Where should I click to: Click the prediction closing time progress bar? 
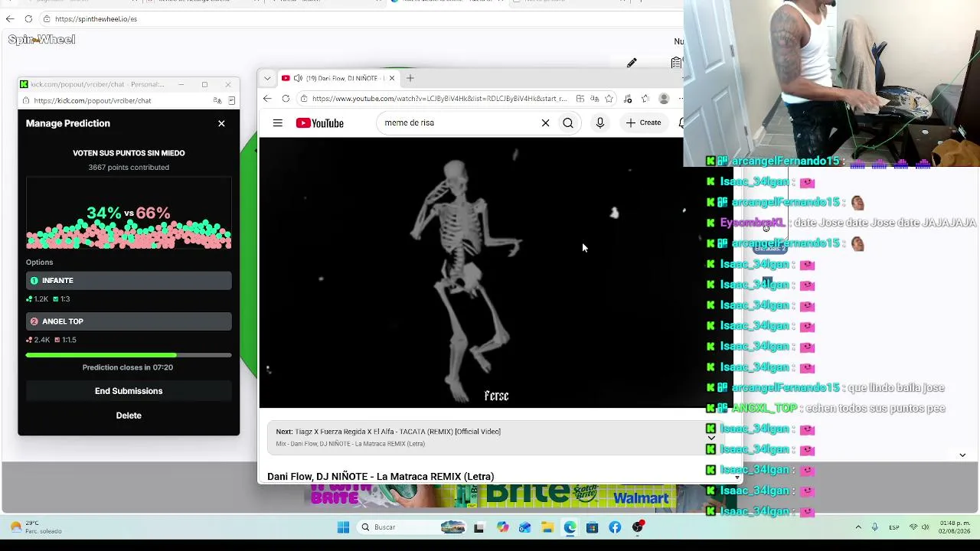click(x=129, y=355)
